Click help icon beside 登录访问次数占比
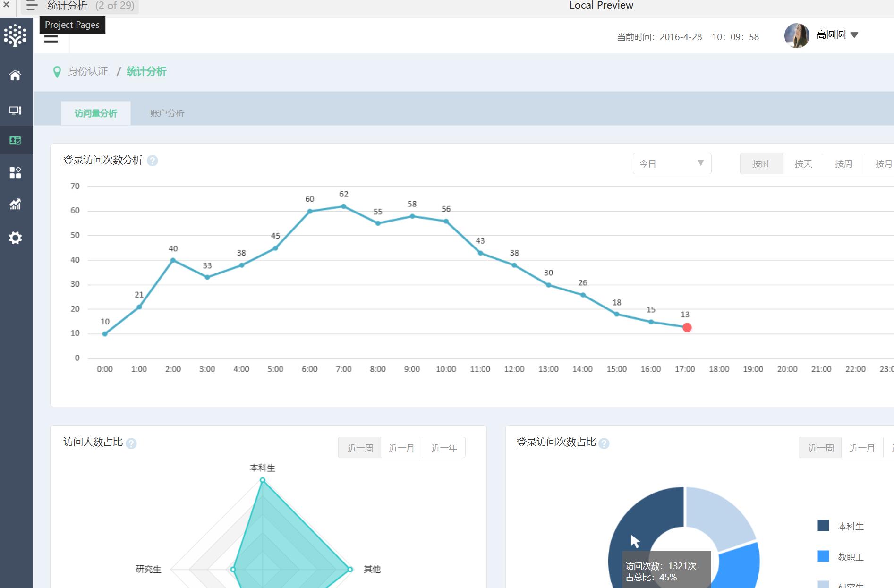This screenshot has width=894, height=588. 604,443
